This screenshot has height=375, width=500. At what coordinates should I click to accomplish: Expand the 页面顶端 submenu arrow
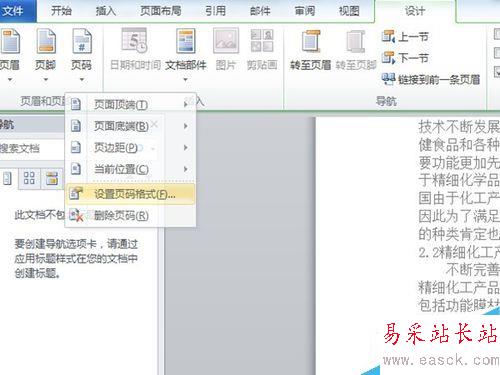point(186,105)
